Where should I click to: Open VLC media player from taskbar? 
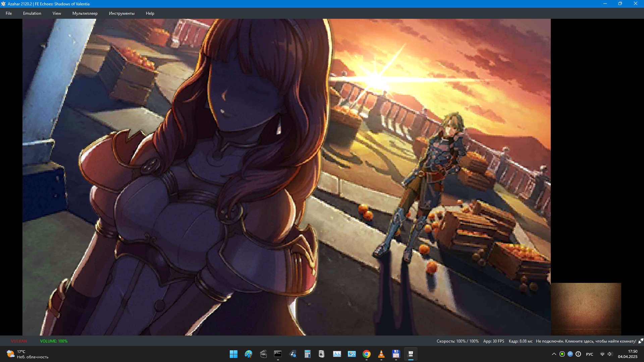381,354
